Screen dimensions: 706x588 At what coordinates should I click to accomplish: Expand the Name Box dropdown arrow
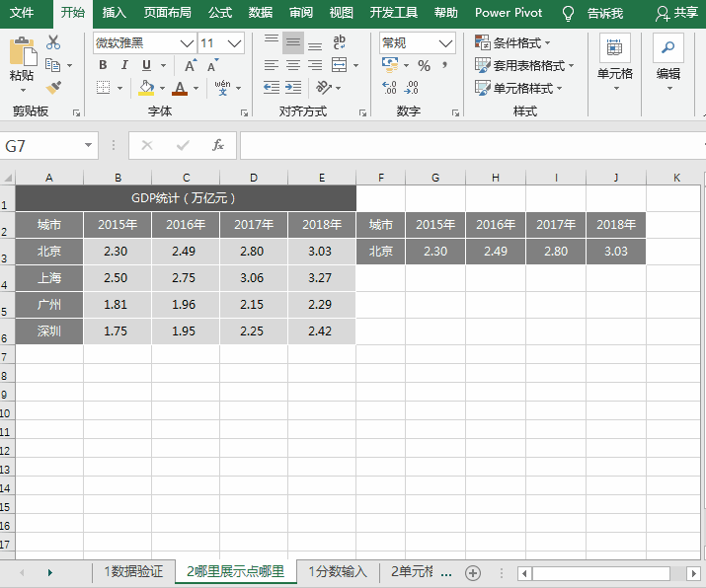coord(88,145)
